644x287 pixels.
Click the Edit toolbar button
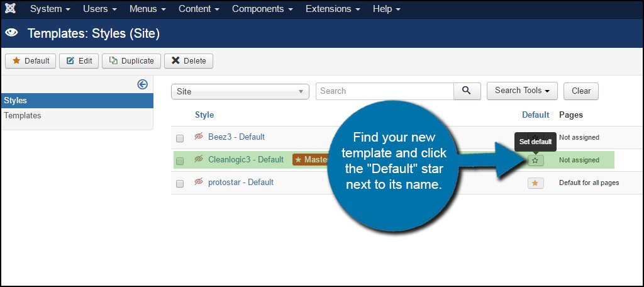coord(79,61)
